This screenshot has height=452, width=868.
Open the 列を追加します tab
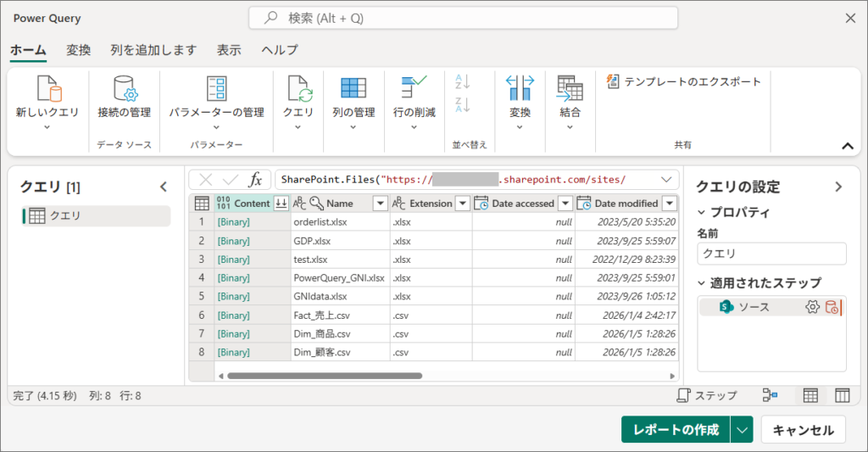pos(153,50)
